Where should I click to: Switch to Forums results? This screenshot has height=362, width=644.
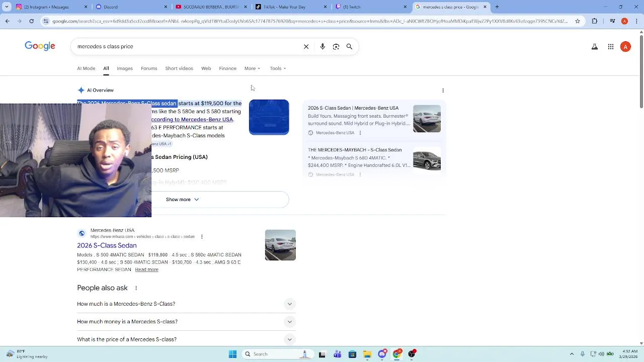pyautogui.click(x=149, y=68)
